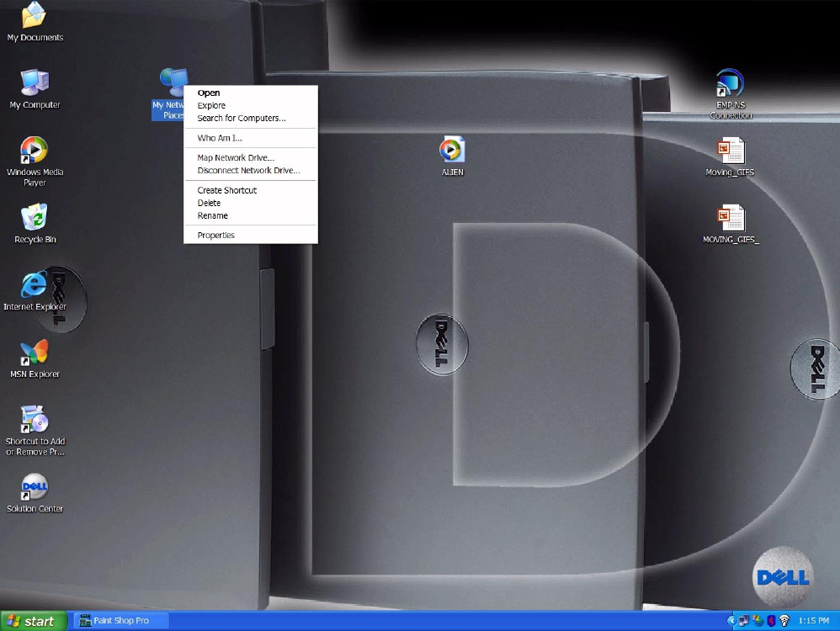The height and width of the screenshot is (631, 840).
Task: Choose Create Shortcut in context menu
Action: [251, 190]
